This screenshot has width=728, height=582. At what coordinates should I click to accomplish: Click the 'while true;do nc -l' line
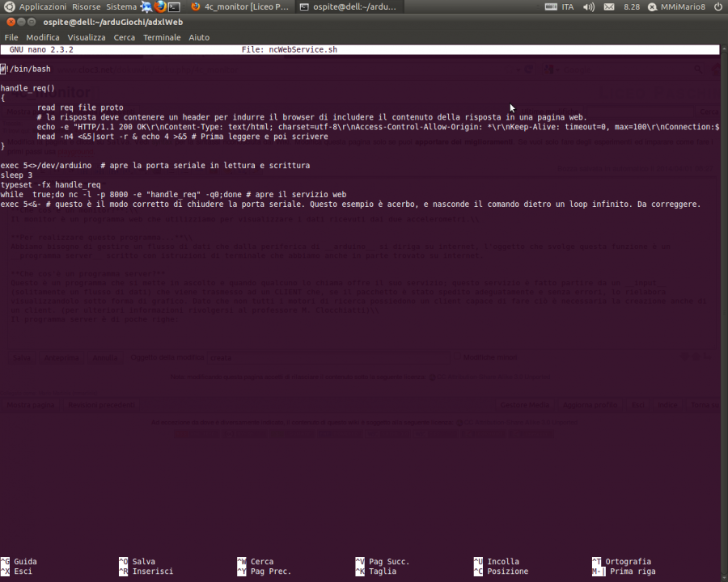173,195
